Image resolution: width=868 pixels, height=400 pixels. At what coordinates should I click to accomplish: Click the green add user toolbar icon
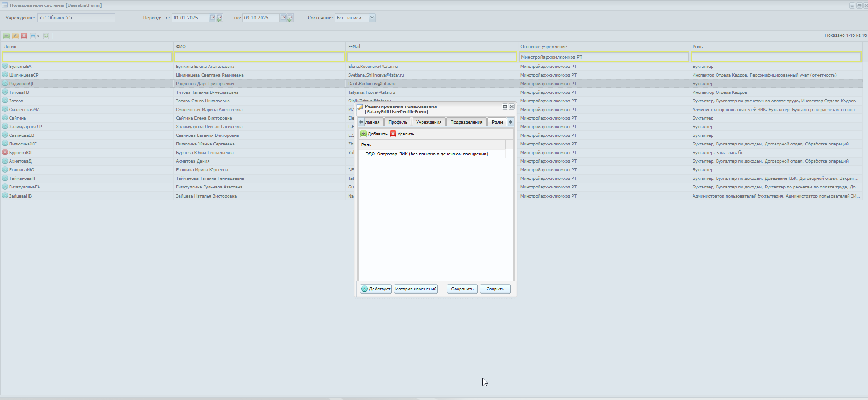coord(6,36)
